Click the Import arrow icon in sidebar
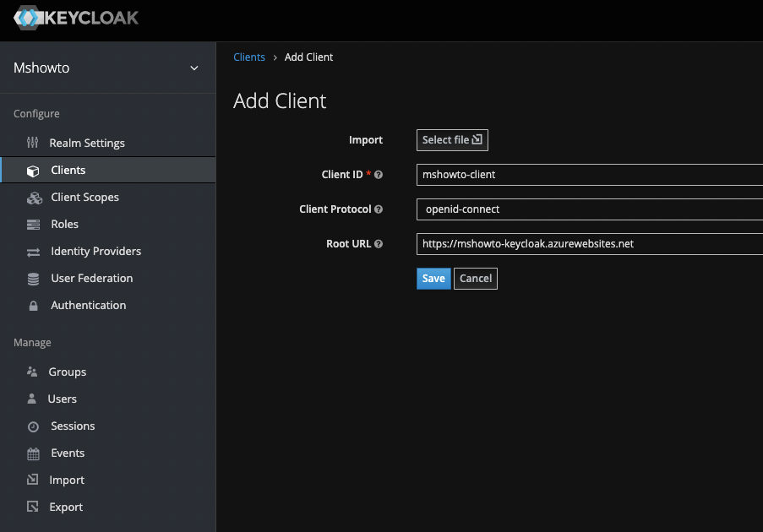 [x=32, y=480]
